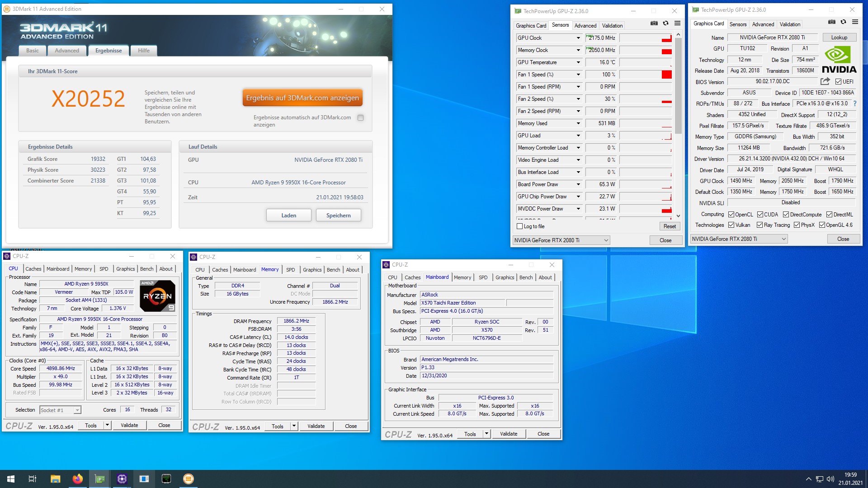Click Validate in CPU-Z Memory window
This screenshot has height=488, width=868.
(x=316, y=426)
